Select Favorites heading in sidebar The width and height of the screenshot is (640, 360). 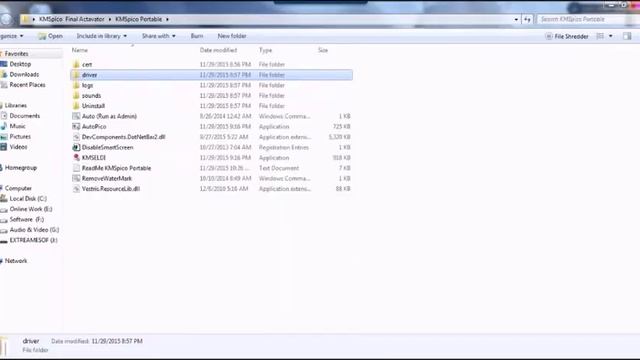point(16,53)
